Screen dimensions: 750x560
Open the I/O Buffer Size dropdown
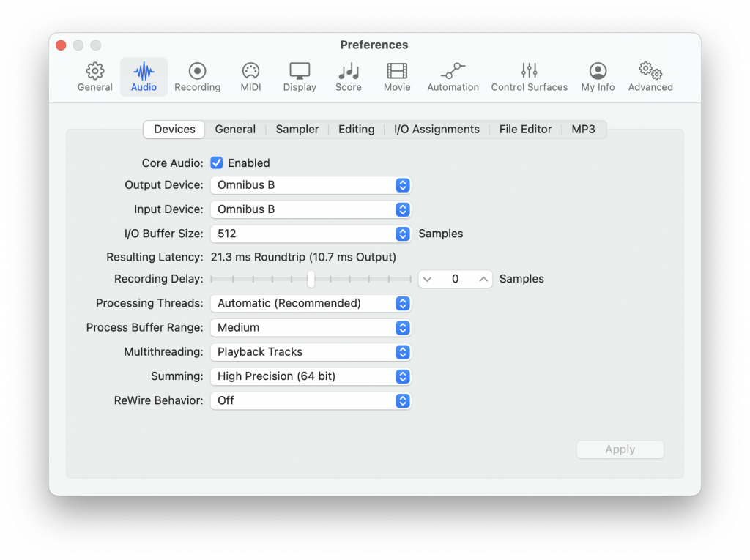pos(311,234)
